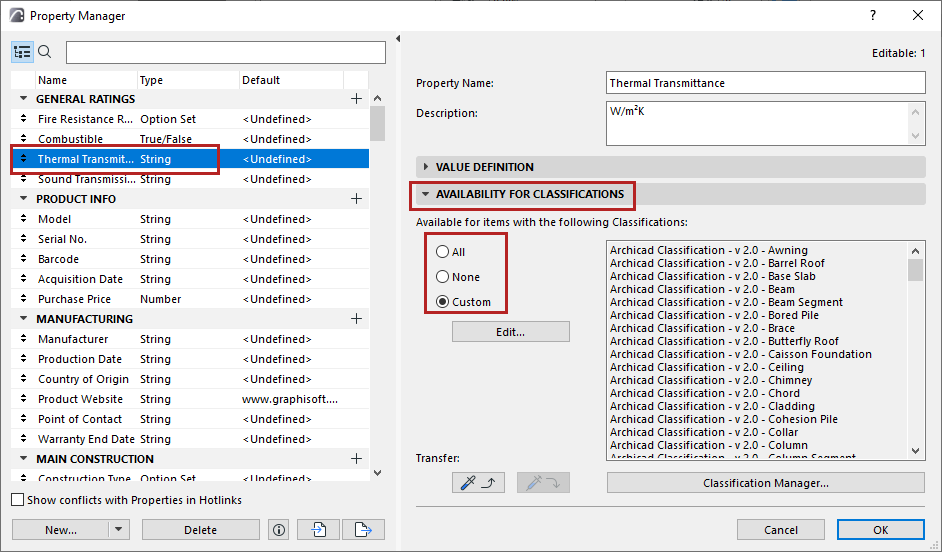Image resolution: width=942 pixels, height=552 pixels.
Task: Select the Point of Contact property row
Action: tap(190, 419)
